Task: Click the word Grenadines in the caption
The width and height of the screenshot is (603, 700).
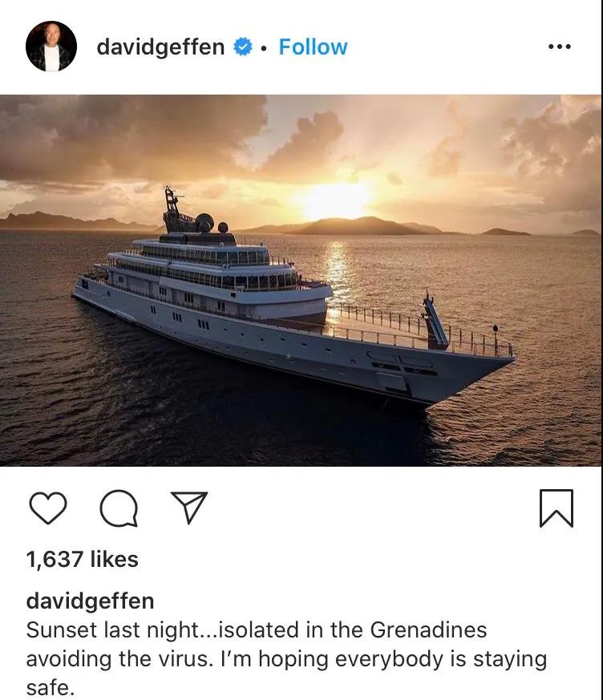Action: point(428,630)
